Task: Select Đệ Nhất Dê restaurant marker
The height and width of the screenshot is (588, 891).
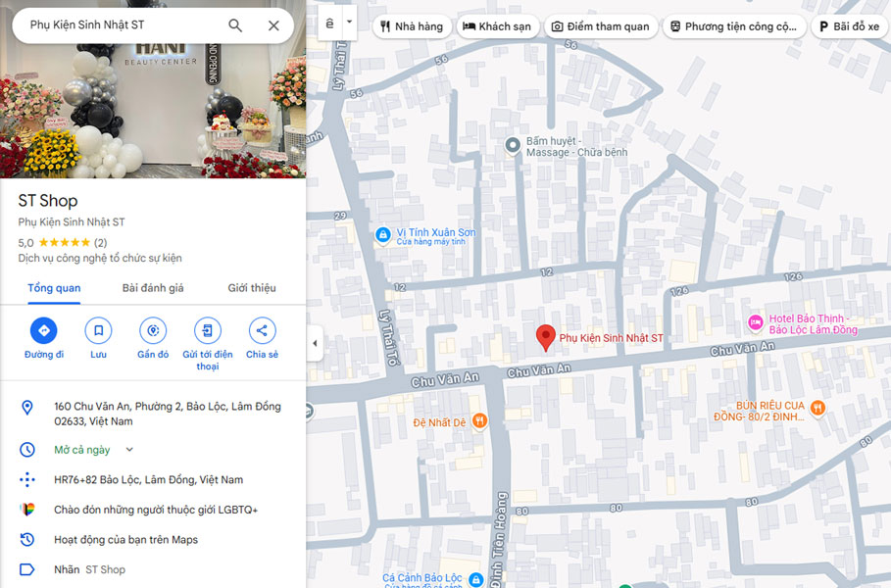Action: tap(479, 420)
